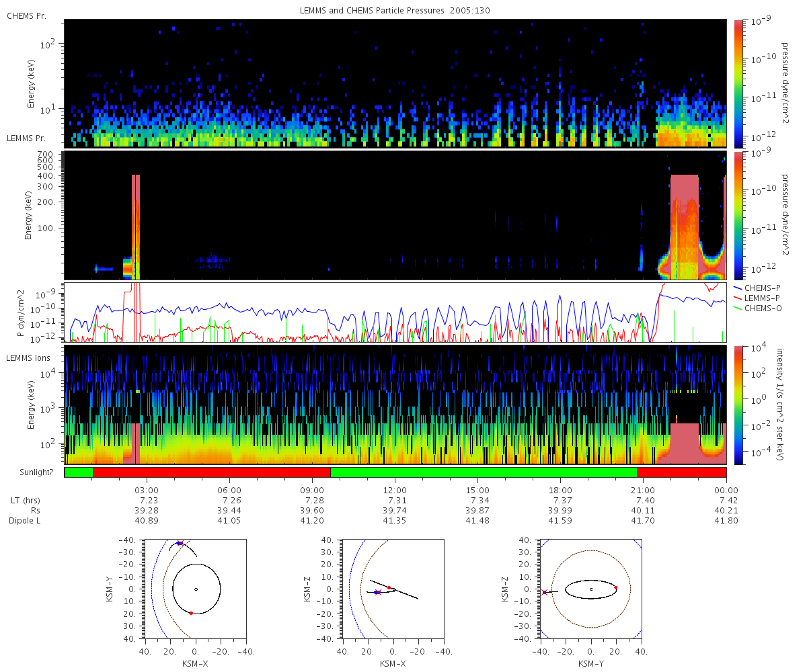
Task: Click the Rs value 40.21
Action: [x=726, y=511]
